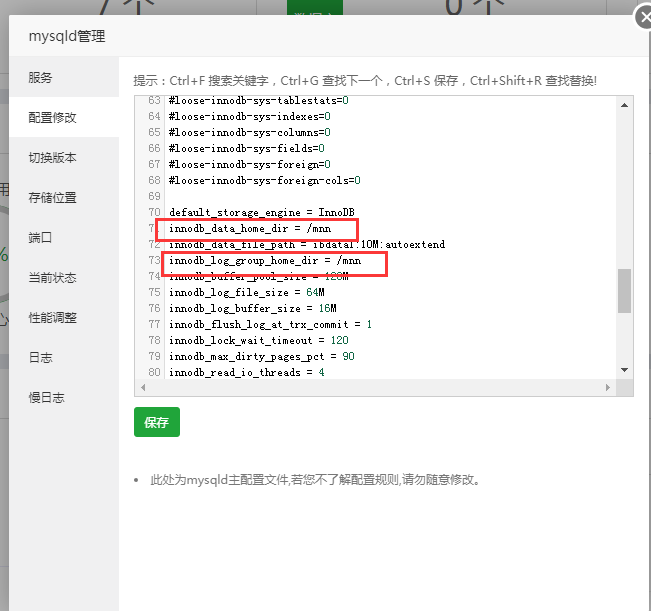Click the mysqld管理 dialog title

click(67, 36)
